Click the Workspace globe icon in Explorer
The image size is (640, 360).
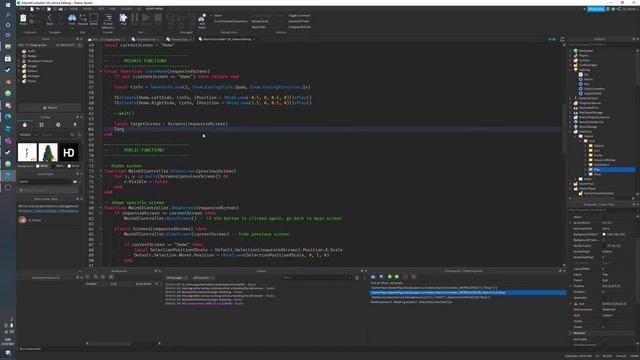click(x=576, y=51)
